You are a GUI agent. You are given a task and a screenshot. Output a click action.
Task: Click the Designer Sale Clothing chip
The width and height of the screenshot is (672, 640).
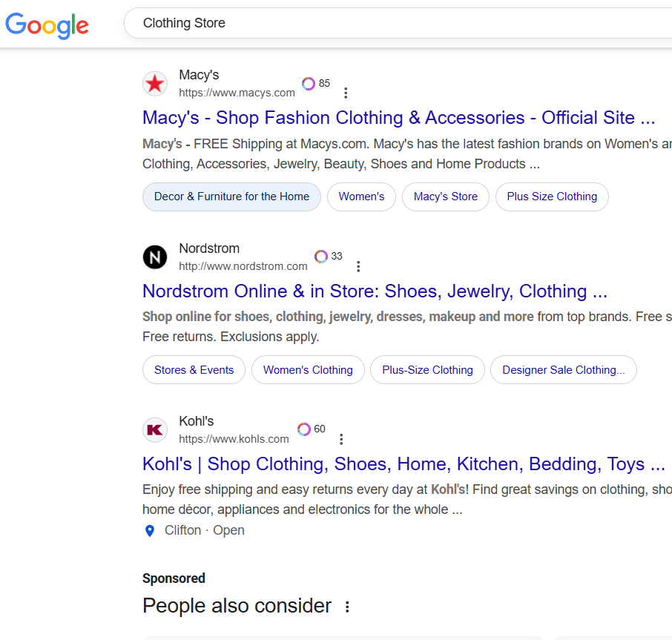point(564,370)
